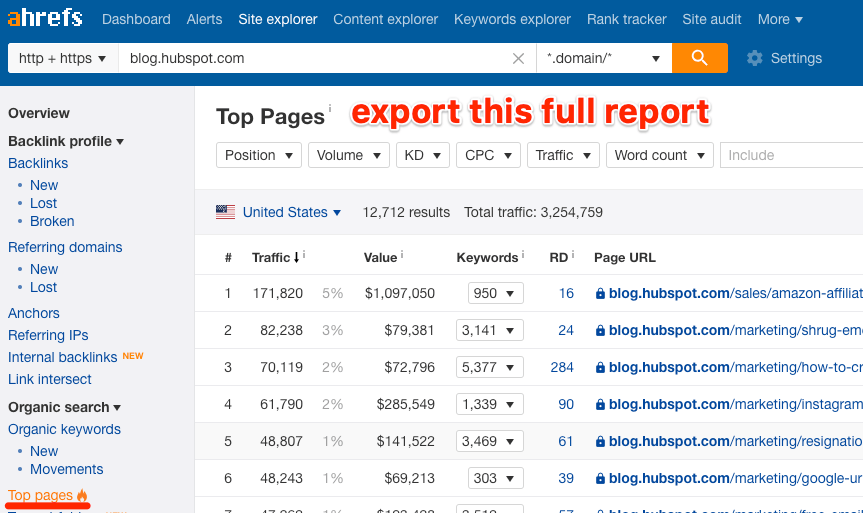Open the Word count filter dropdown

click(659, 155)
